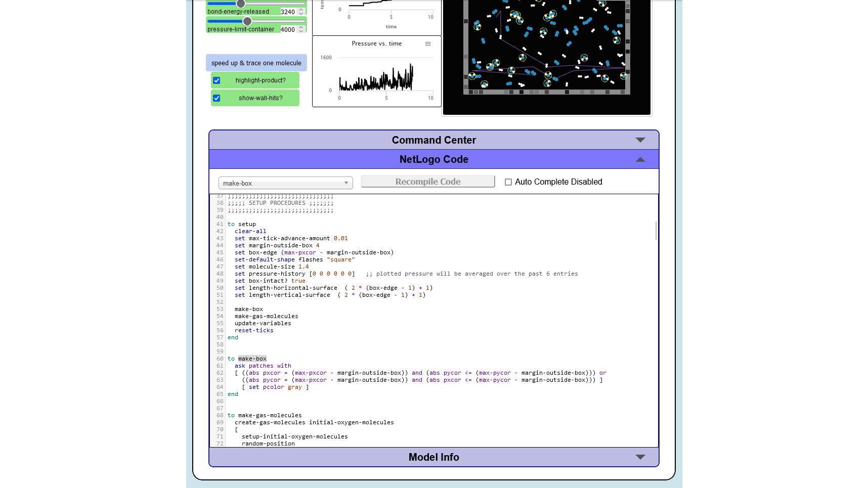
Task: Click the make-gas-molecules call on line 54
Action: coord(267,316)
